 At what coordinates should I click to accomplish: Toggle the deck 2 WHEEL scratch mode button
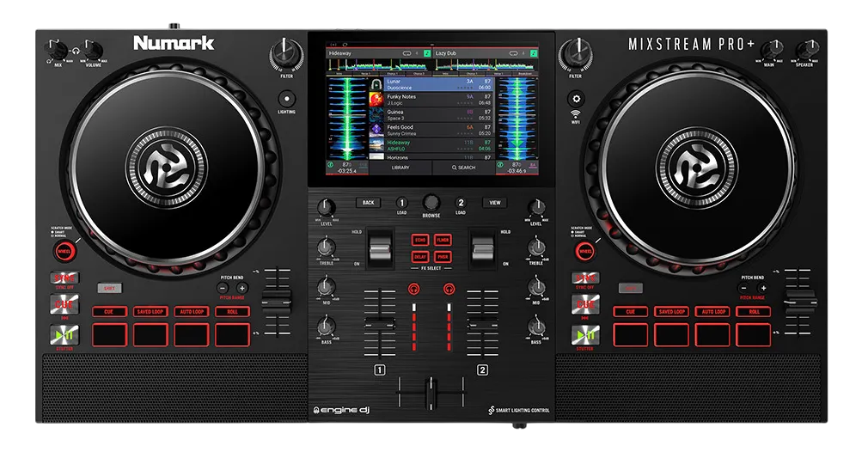point(585,252)
